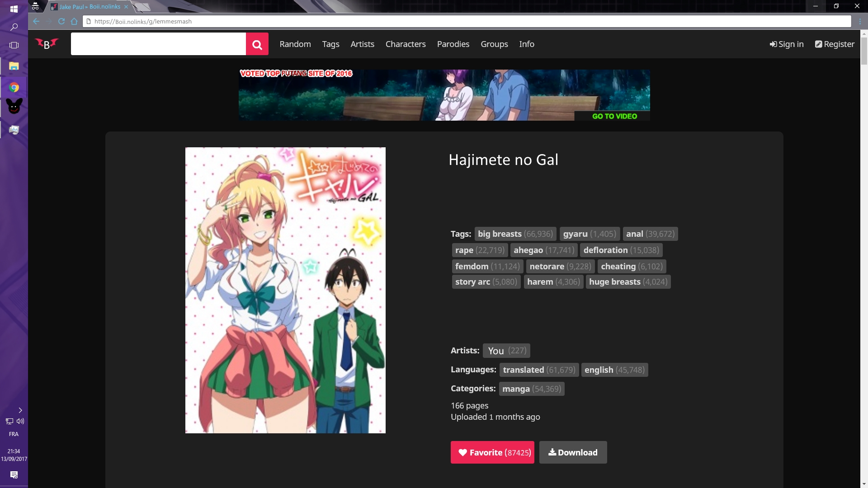The width and height of the screenshot is (868, 488).
Task: Open the Windows action center notifications icon
Action: pos(14,475)
